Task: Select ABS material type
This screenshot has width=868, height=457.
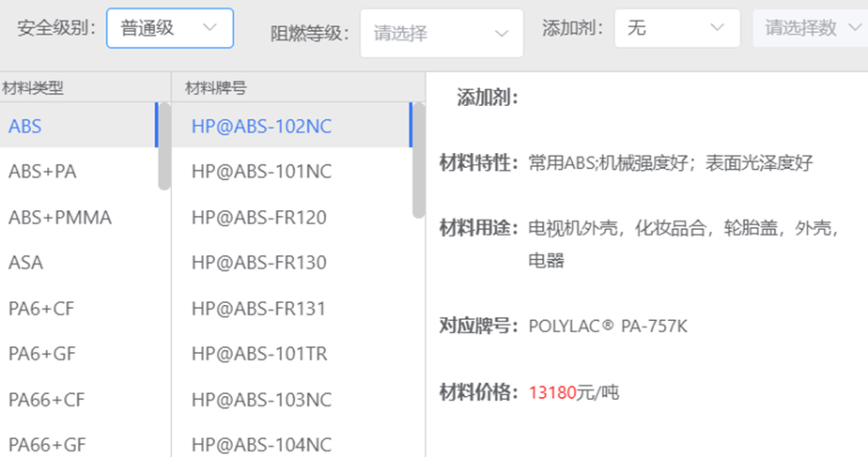Action: [79, 126]
